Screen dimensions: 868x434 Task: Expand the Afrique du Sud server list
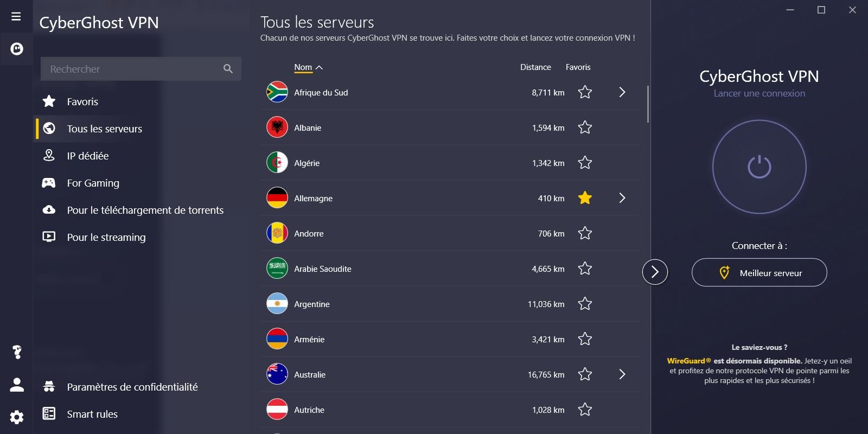[622, 92]
